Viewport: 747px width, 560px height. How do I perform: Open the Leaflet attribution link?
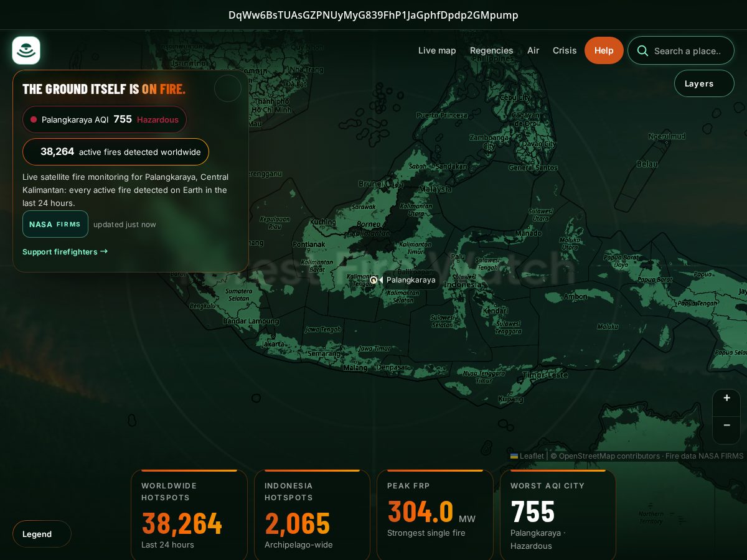(527, 456)
